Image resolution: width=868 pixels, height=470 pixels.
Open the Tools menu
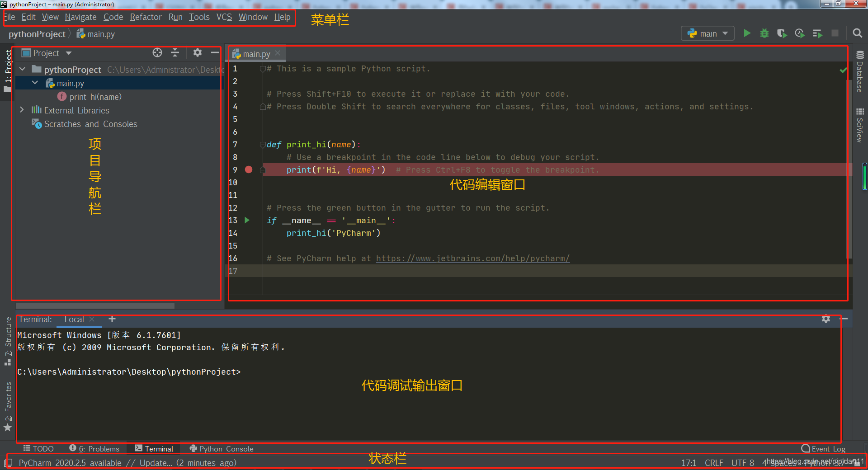[x=199, y=17]
